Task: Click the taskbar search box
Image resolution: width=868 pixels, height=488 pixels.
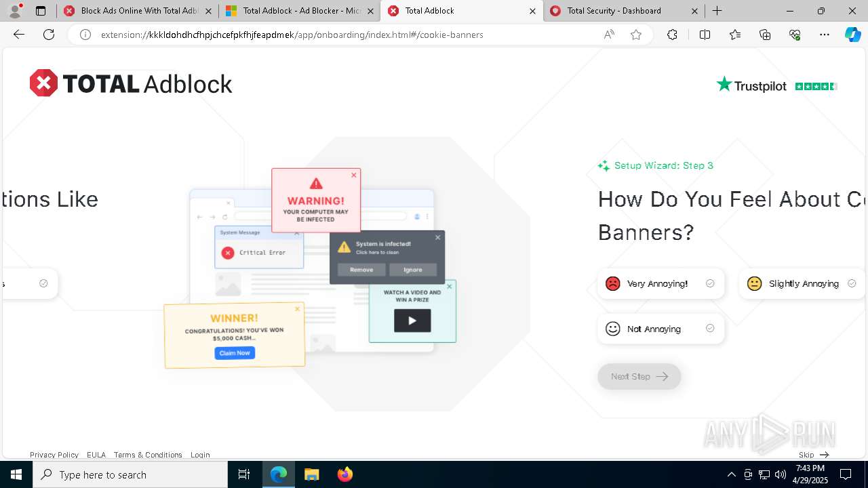Action: click(x=130, y=474)
